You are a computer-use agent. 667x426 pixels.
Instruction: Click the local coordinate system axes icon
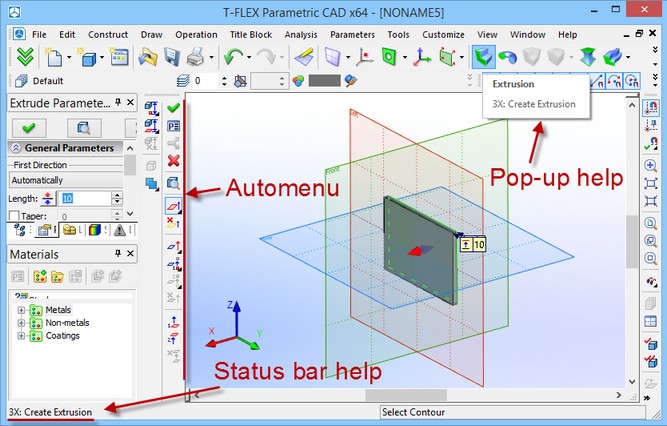(422, 57)
